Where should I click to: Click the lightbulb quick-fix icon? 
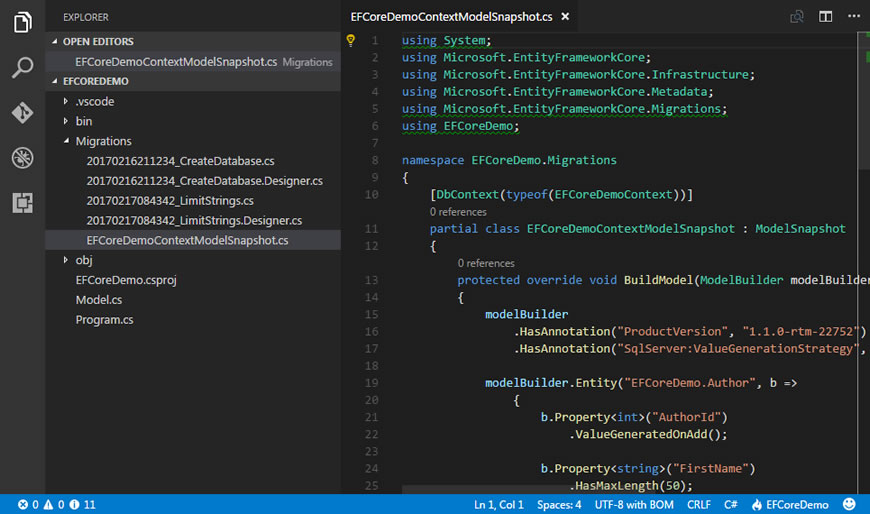tap(351, 41)
